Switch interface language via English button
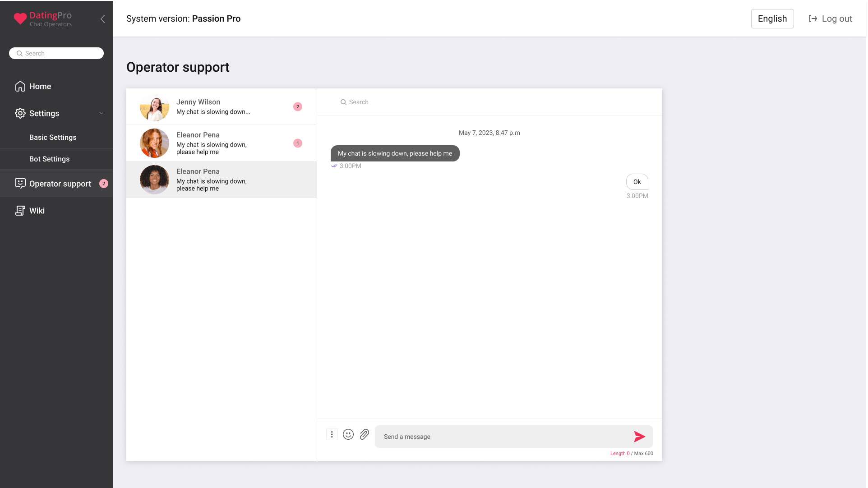Screen dimensions: 868x488 click(x=772, y=18)
